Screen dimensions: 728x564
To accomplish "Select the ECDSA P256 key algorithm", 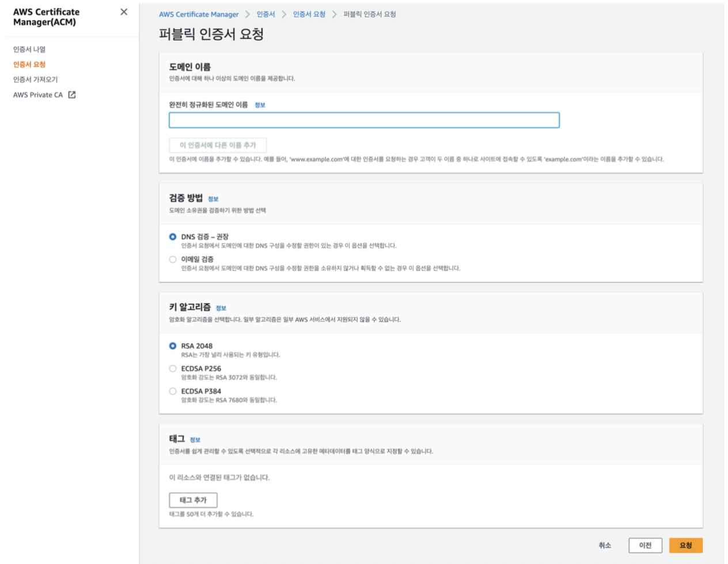I will tap(173, 368).
